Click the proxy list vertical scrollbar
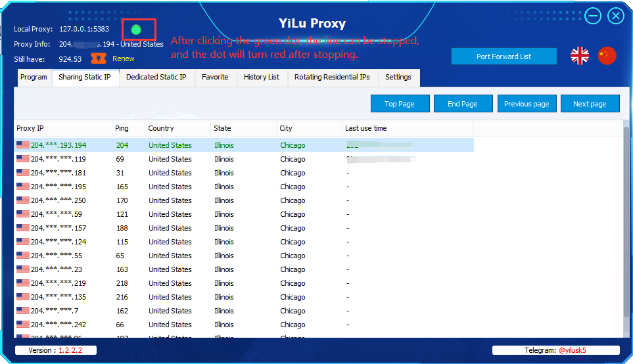Screen dimensions: 633x364 [x=626, y=221]
